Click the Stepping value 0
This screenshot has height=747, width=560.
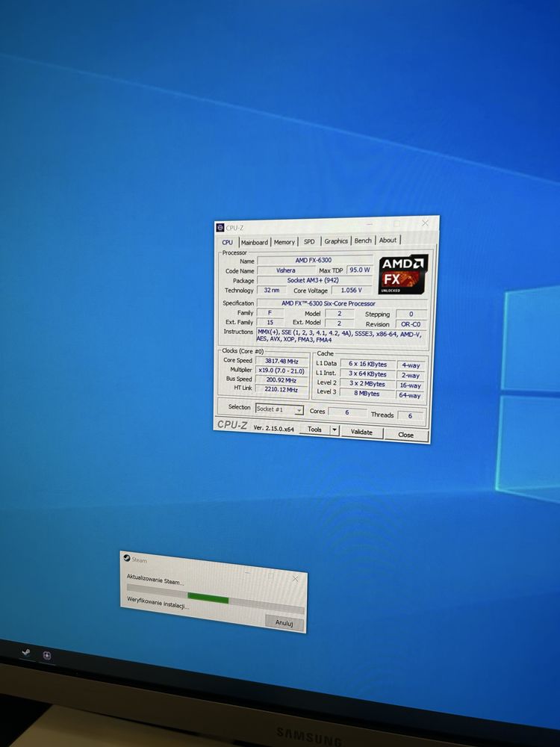point(411,314)
